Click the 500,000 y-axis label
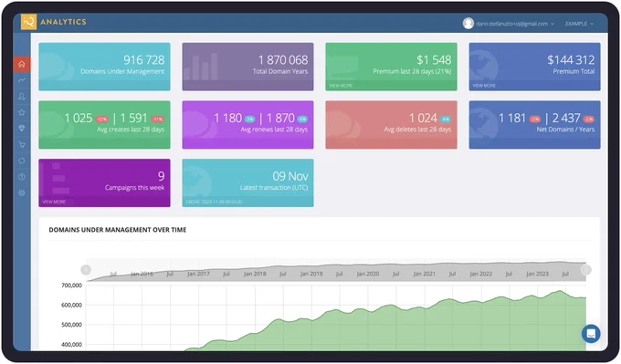This screenshot has height=364, width=621. (71, 325)
